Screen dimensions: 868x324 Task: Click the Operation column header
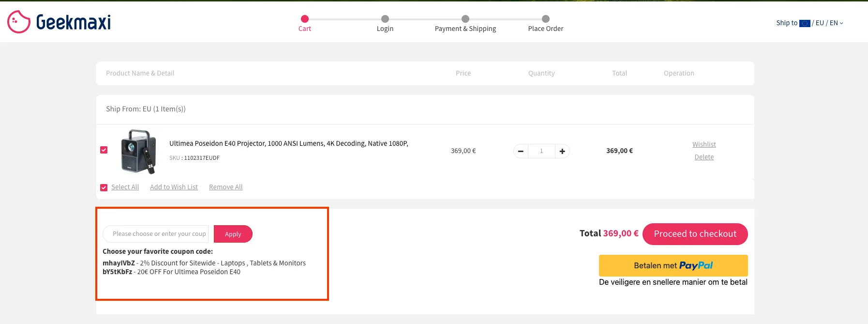point(679,73)
